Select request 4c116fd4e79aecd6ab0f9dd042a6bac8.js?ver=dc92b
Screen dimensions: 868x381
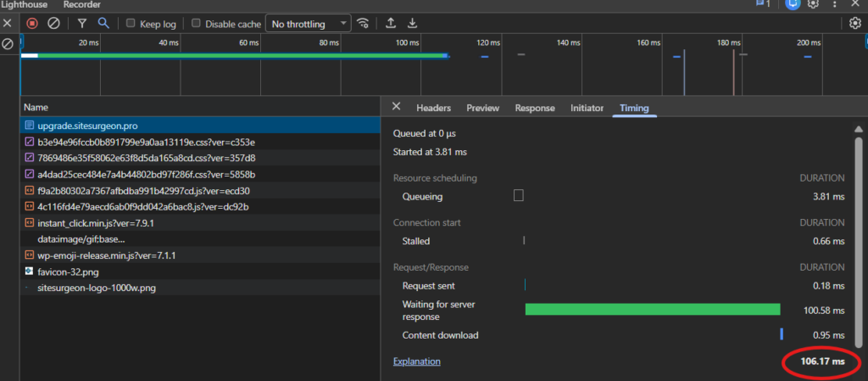pyautogui.click(x=200, y=206)
